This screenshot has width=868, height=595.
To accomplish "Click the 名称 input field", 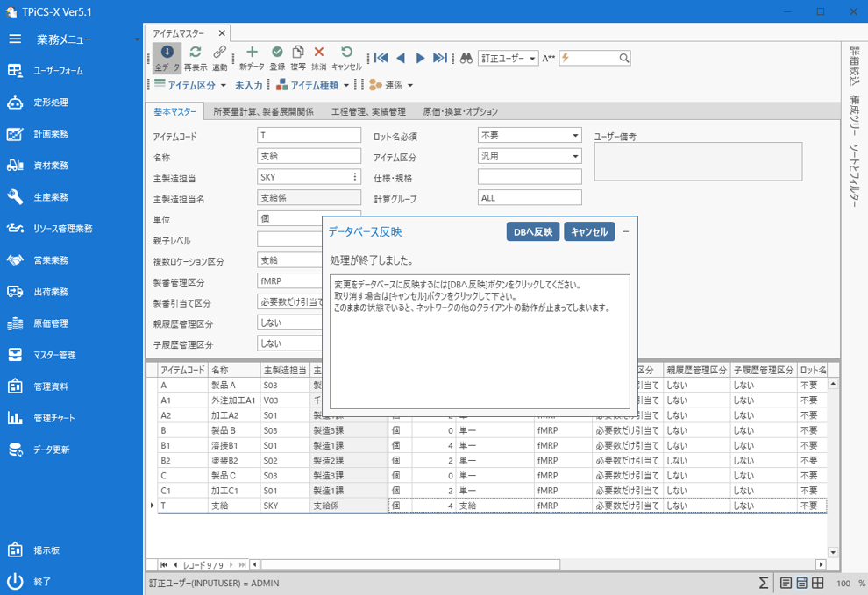I will coord(309,156).
